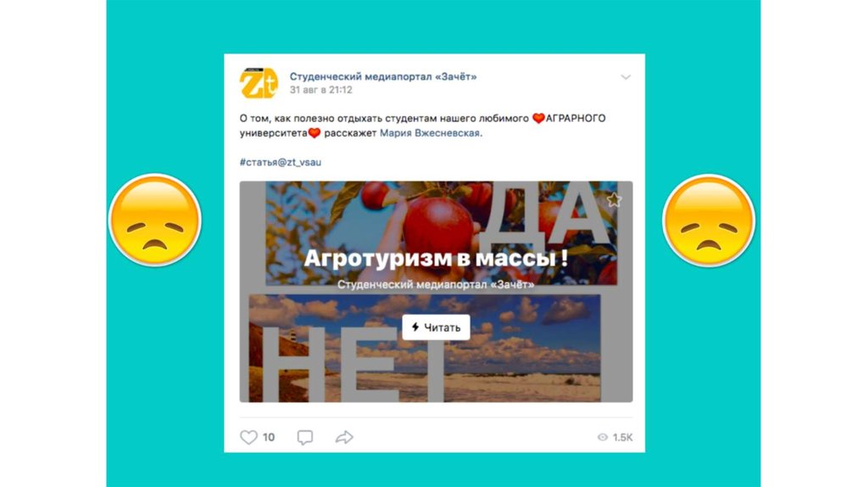868x487 pixels.
Task: Click the yellow Zt group avatar
Action: tap(259, 83)
